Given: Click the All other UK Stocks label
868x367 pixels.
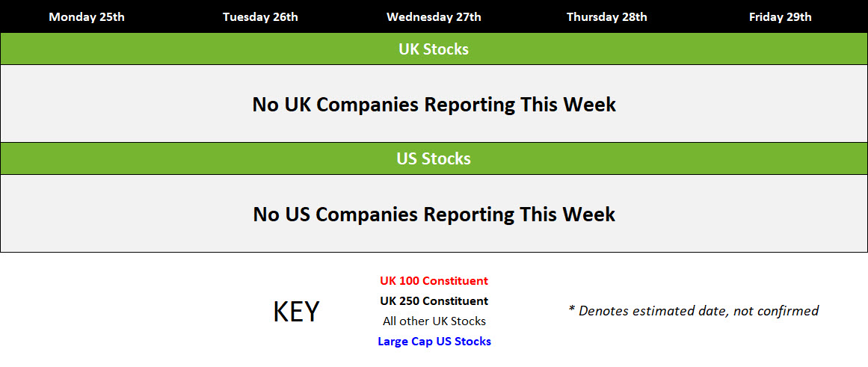Looking at the screenshot, I should 434,321.
